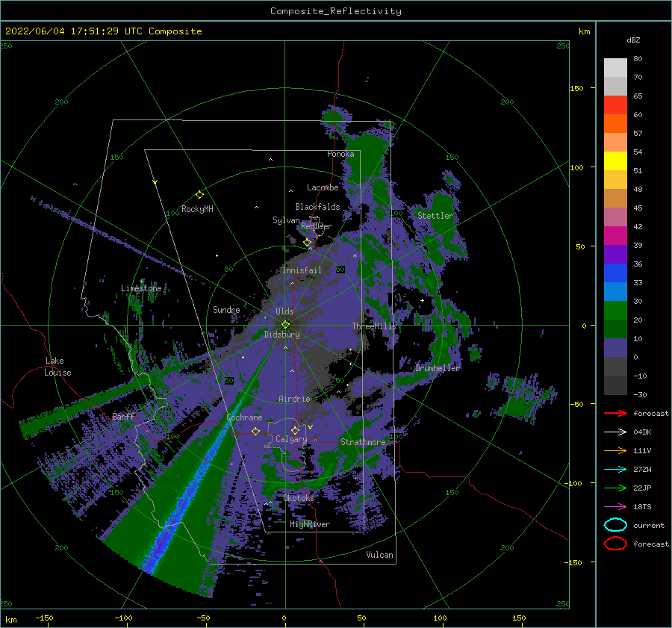Viewport: 672px width, 628px height.
Task: Click the Drumheller label
Action: click(x=438, y=368)
